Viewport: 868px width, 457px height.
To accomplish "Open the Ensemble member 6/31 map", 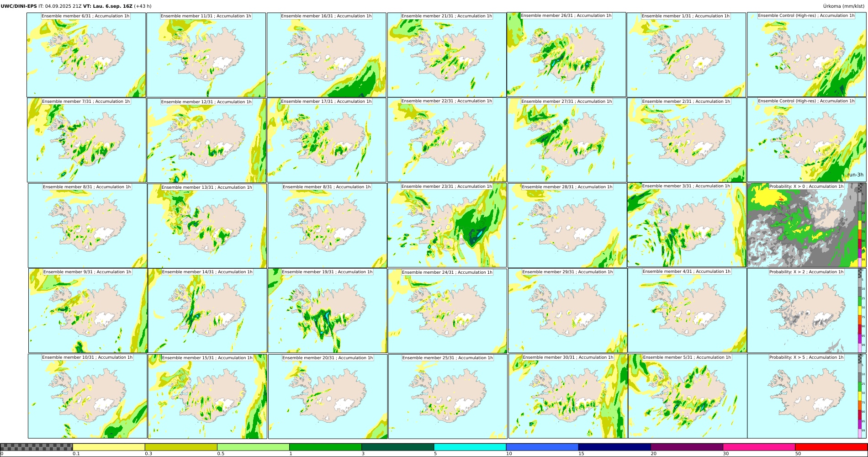I will [x=86, y=55].
